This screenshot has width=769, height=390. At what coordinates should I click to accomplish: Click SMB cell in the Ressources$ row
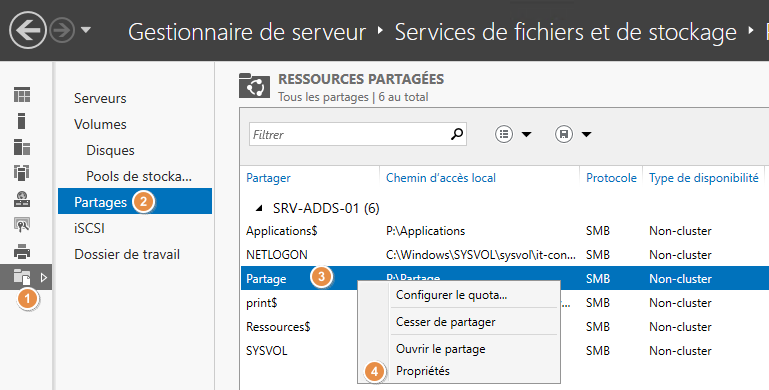click(598, 327)
